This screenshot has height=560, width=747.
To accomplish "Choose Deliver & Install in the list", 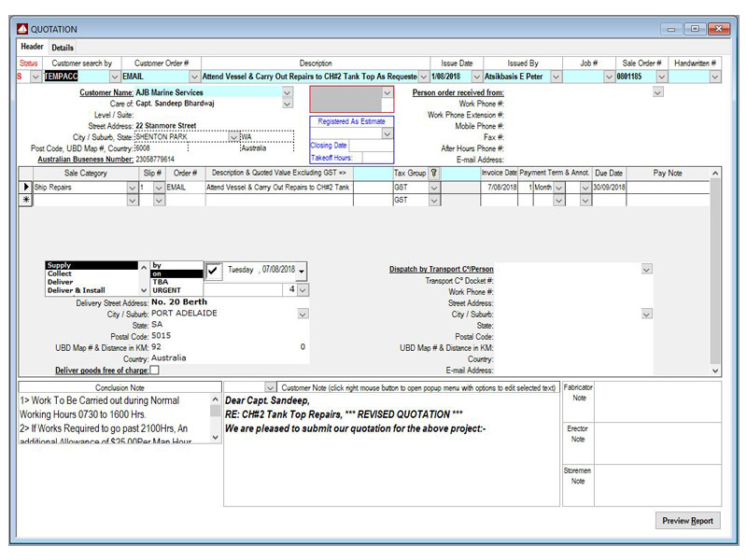I will 92,290.
